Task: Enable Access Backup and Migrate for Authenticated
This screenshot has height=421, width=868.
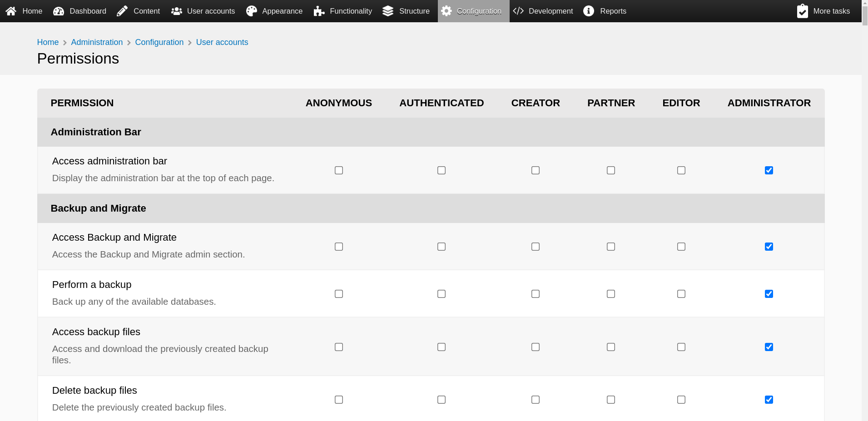Action: tap(441, 247)
